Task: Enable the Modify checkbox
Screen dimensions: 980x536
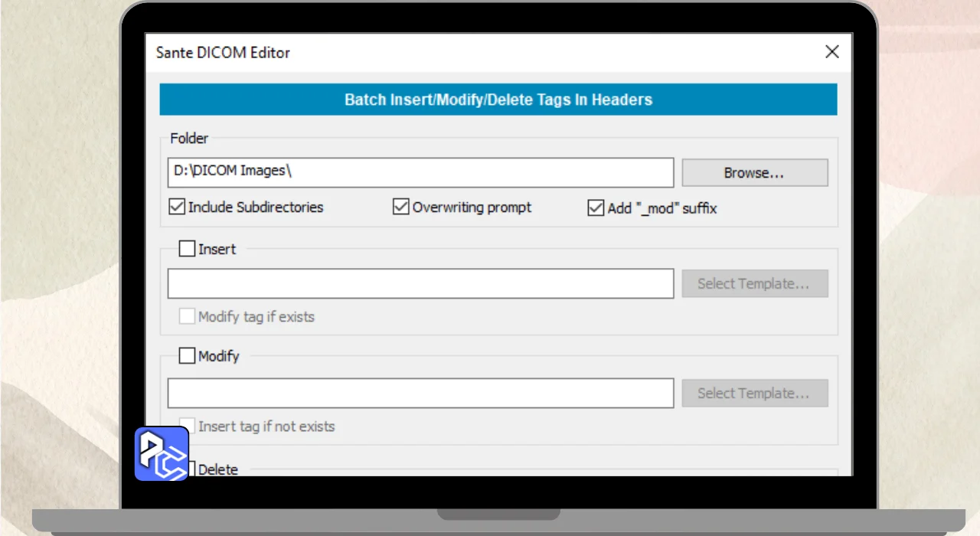Action: pyautogui.click(x=187, y=356)
